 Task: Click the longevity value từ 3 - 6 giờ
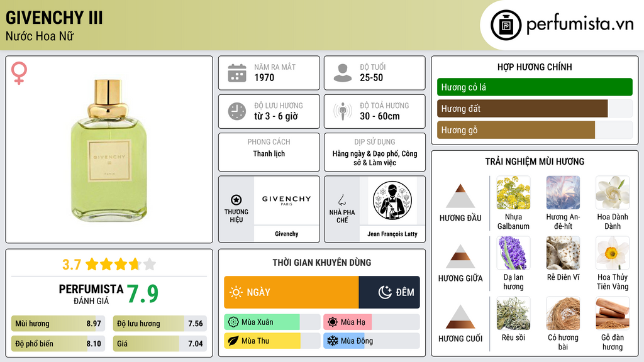276,116
